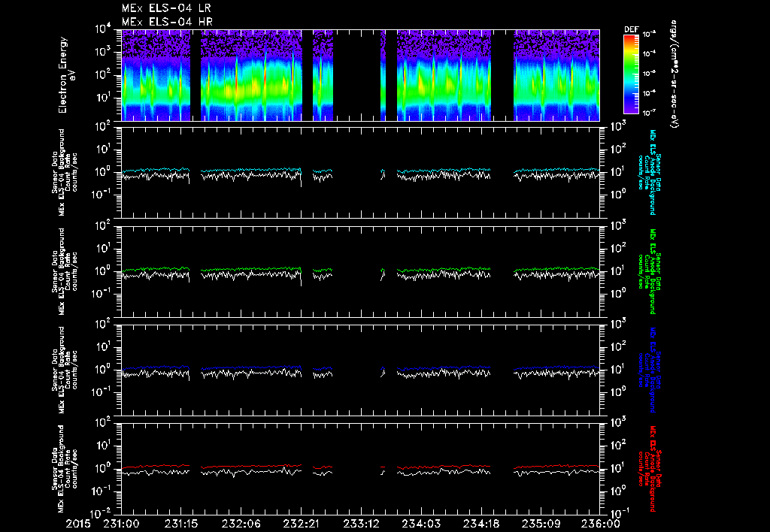Image resolution: width=770 pixels, height=532 pixels.
Task: Select the 231:00 time axis label
Action: pyautogui.click(x=121, y=524)
